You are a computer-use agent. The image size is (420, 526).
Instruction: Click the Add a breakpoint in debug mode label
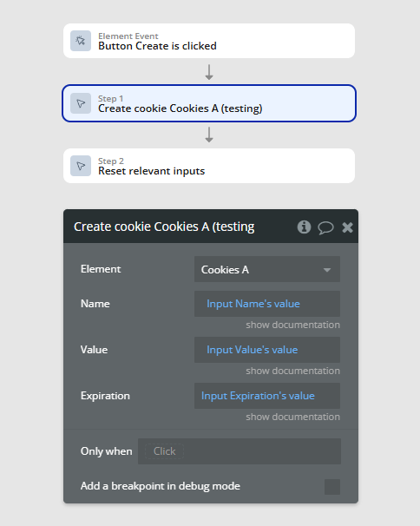(161, 486)
